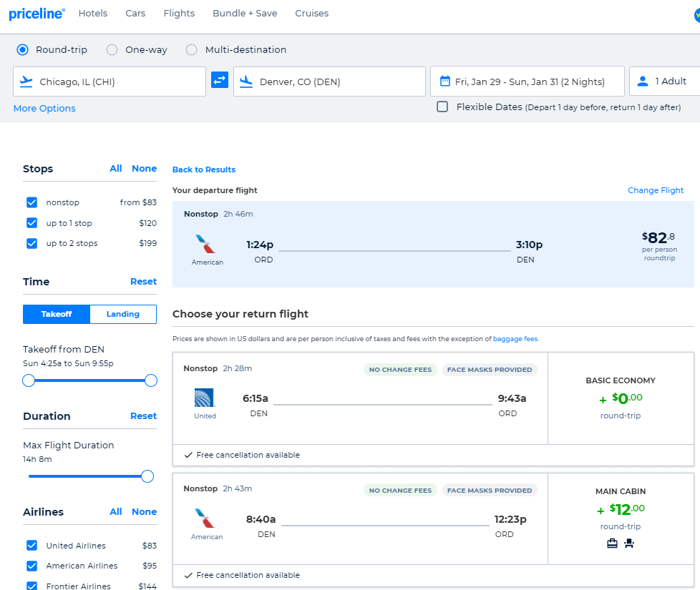Reset the Duration filter
This screenshot has width=700, height=590.
pyautogui.click(x=143, y=416)
